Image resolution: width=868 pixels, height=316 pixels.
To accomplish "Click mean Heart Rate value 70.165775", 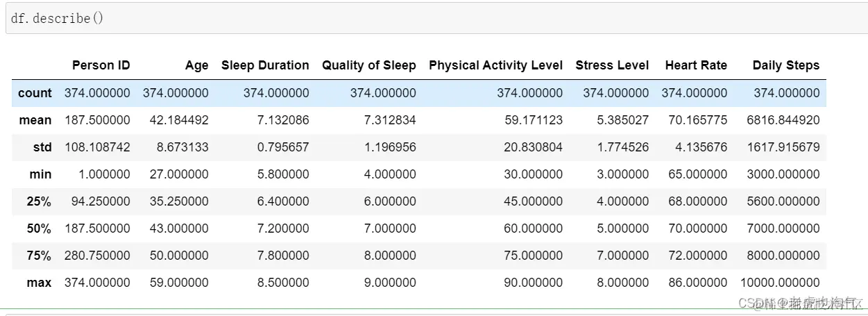I will coord(698,120).
